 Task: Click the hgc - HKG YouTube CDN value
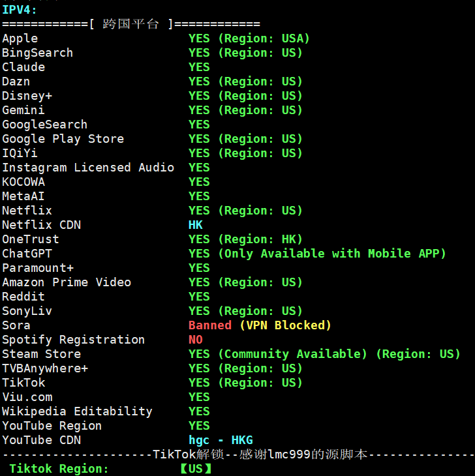[x=221, y=440]
